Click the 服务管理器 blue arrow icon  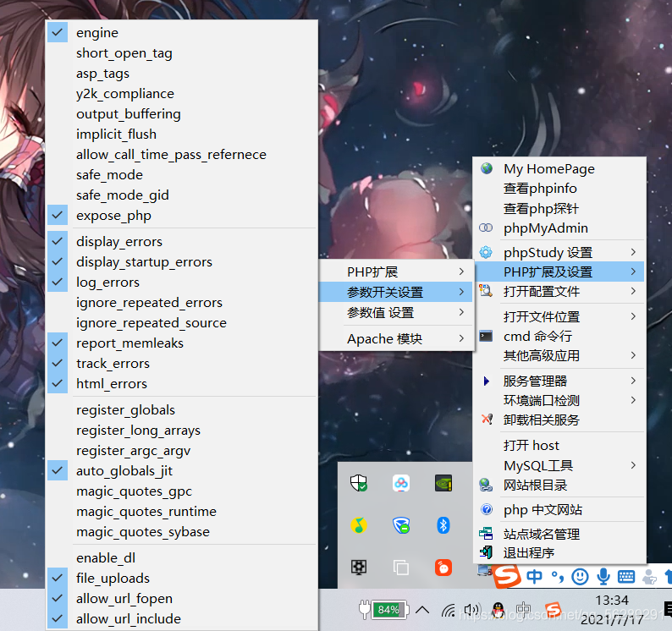[486, 381]
